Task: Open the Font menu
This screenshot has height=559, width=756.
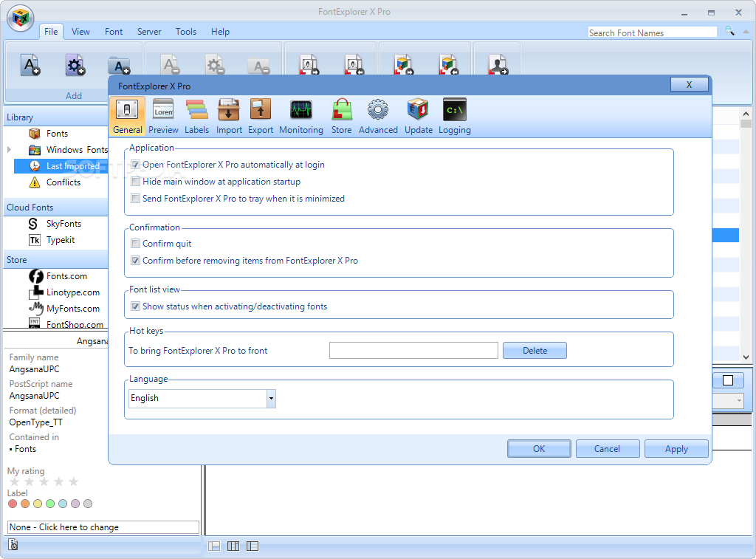Action: (x=114, y=31)
